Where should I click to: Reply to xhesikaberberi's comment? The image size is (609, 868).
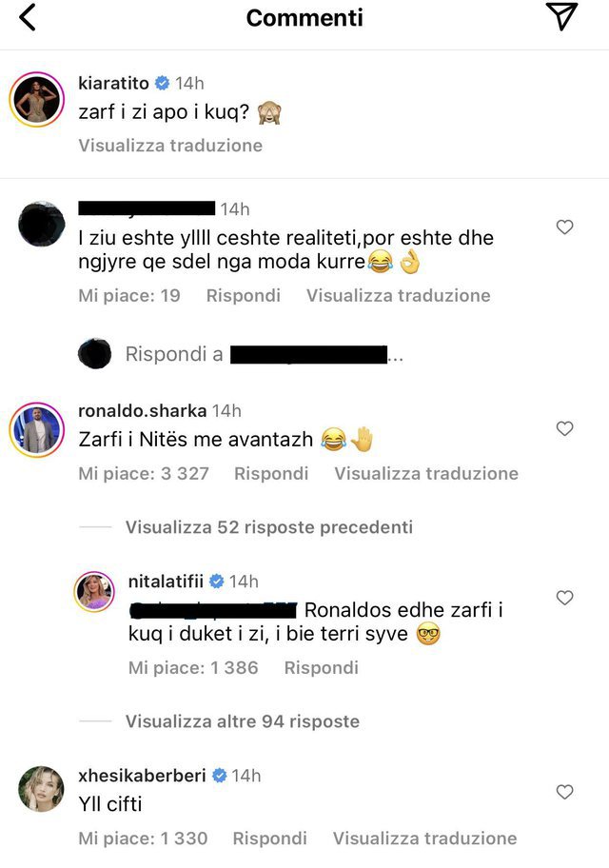[269, 838]
